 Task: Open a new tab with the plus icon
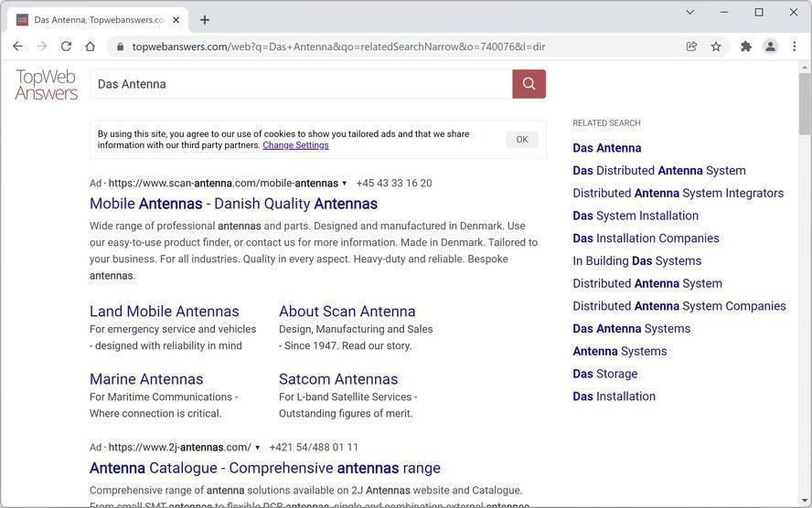pyautogui.click(x=205, y=20)
